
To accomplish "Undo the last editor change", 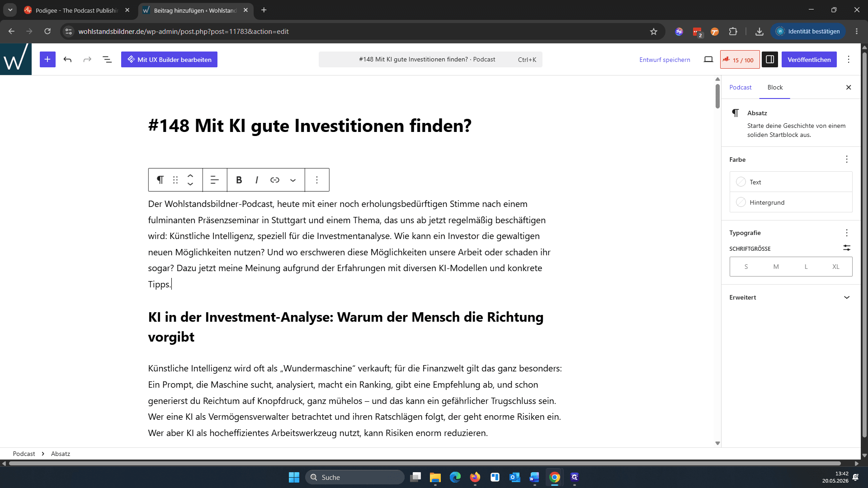I will (x=67, y=59).
